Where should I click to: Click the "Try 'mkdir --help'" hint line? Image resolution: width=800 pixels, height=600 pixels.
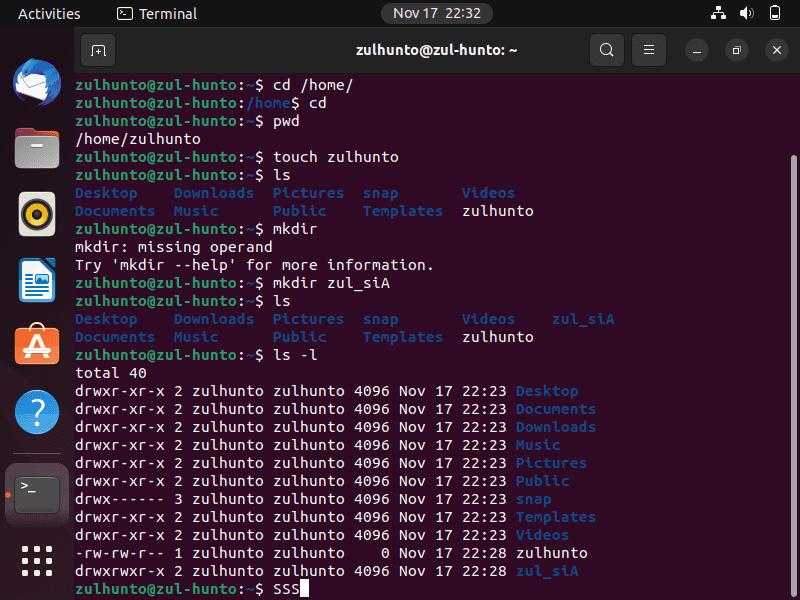[255, 265]
